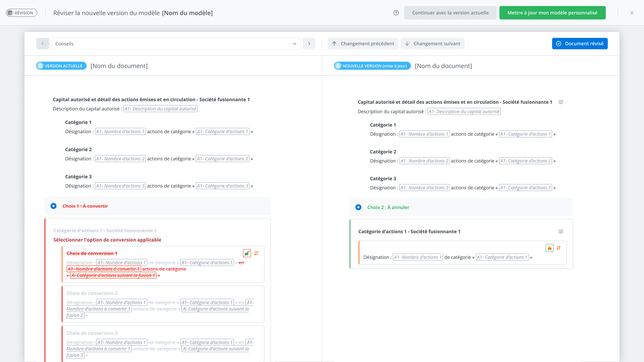The width and height of the screenshot is (644, 362).
Task: Click the crossed lock icon in Choix de conversion 1
Action: pos(247,253)
